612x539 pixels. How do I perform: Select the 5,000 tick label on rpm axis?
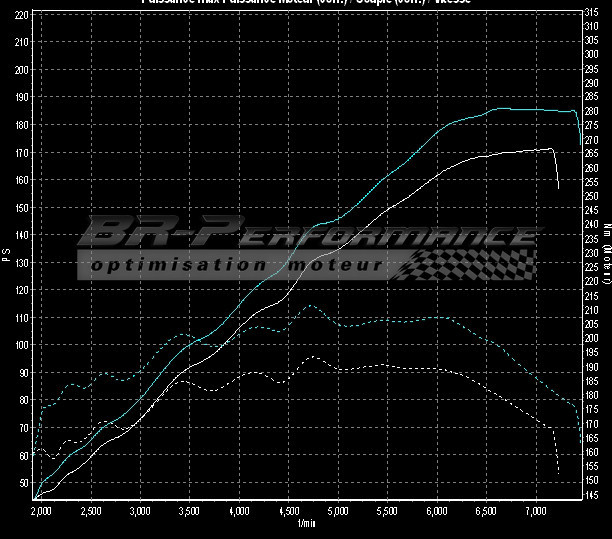point(337,510)
